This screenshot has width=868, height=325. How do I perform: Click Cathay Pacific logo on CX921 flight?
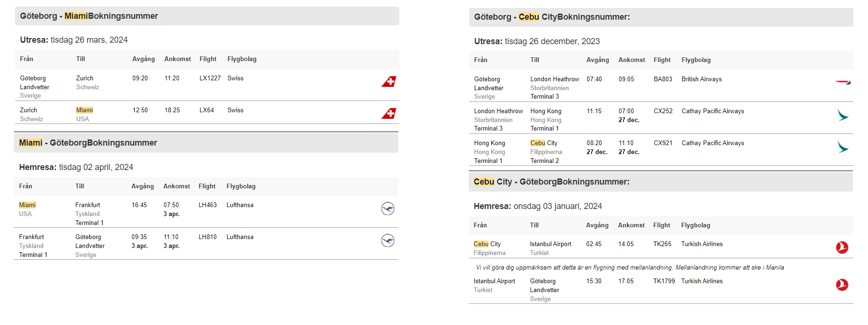843,147
